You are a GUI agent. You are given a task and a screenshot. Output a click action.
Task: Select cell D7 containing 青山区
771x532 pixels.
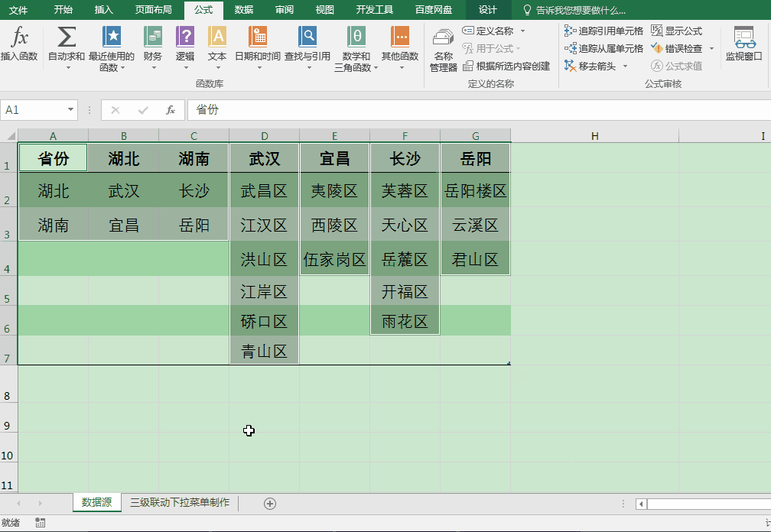(x=264, y=351)
